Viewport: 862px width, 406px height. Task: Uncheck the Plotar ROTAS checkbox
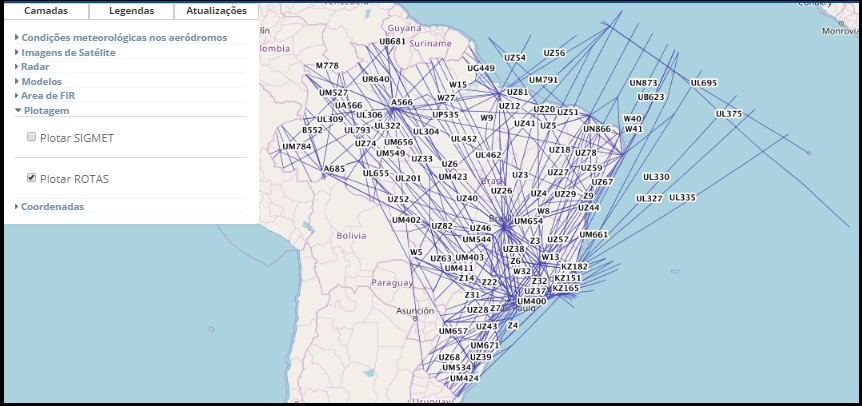point(31,178)
